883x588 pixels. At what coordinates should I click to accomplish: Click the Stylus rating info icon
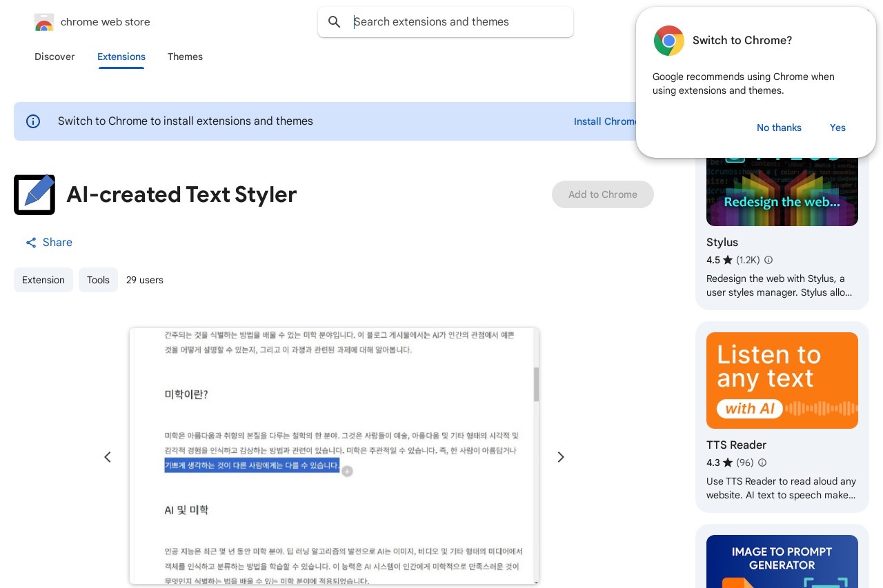[x=768, y=261]
